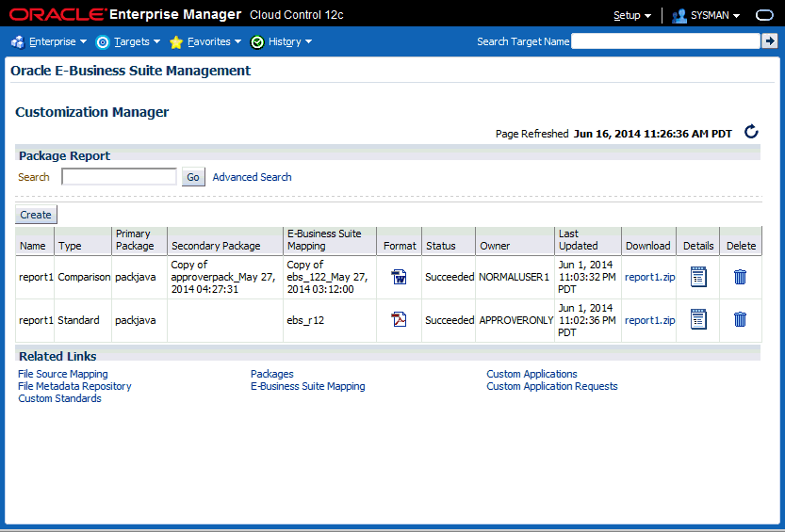Download report1.zip for Standard report
Image resolution: width=785 pixels, height=532 pixels.
coord(650,320)
